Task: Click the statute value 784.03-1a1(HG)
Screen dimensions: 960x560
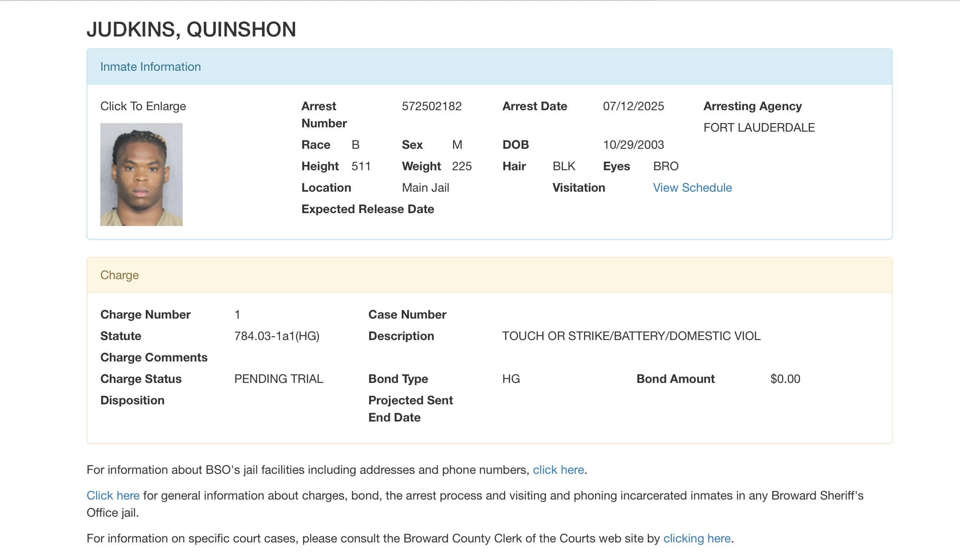Action: pos(277,336)
